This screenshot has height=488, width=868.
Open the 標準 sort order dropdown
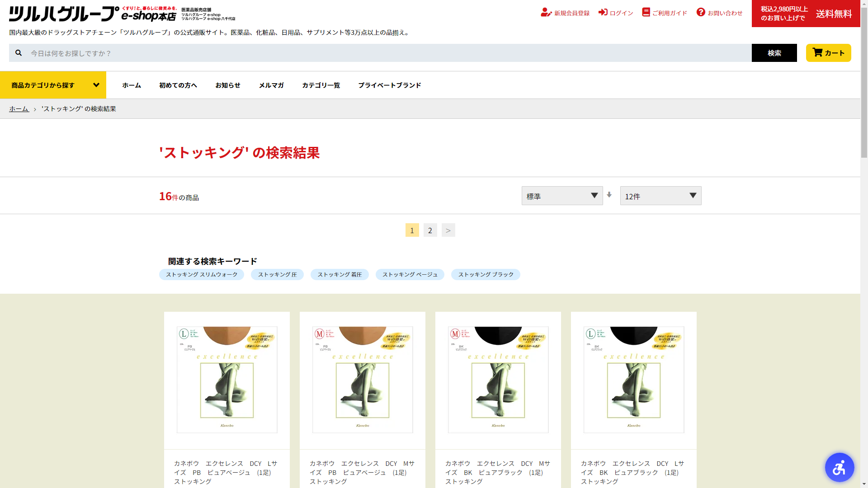coord(562,196)
